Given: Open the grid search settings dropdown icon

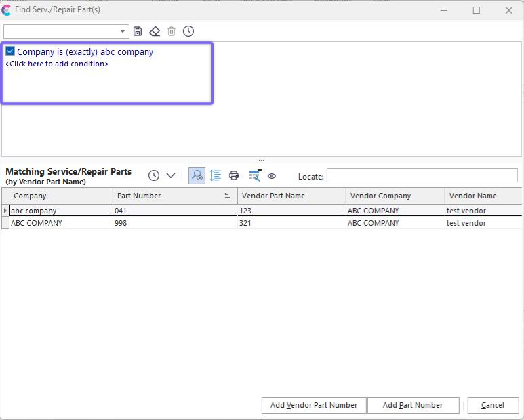Looking at the screenshot, I should pyautogui.click(x=255, y=175).
